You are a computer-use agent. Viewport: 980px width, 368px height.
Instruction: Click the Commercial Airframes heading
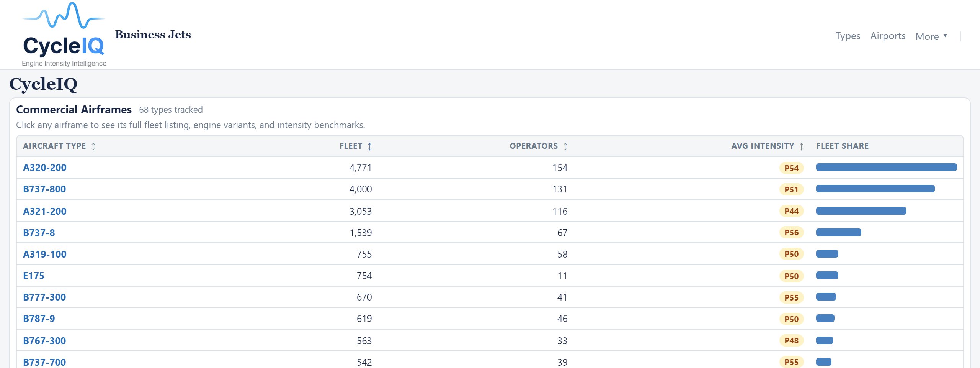tap(74, 110)
